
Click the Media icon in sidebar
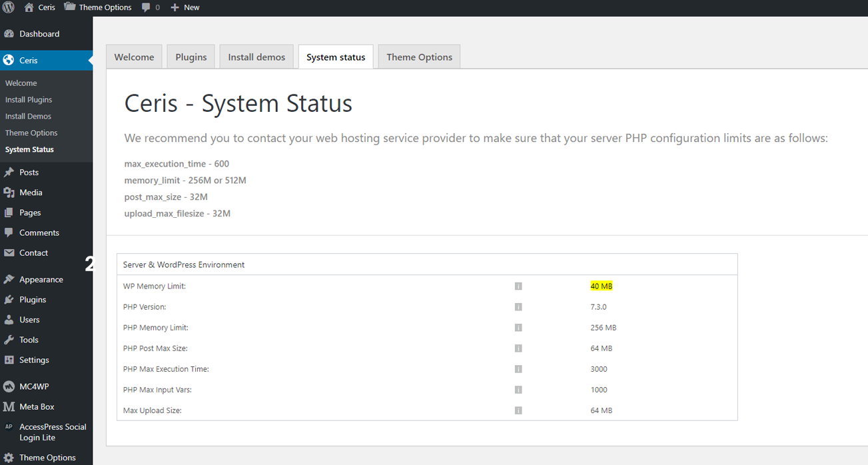tap(9, 193)
